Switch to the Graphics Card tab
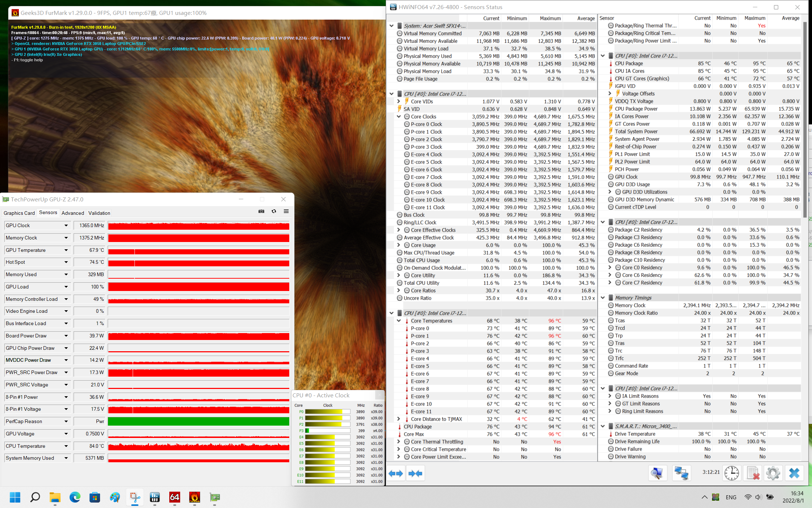812x508 pixels. point(19,213)
